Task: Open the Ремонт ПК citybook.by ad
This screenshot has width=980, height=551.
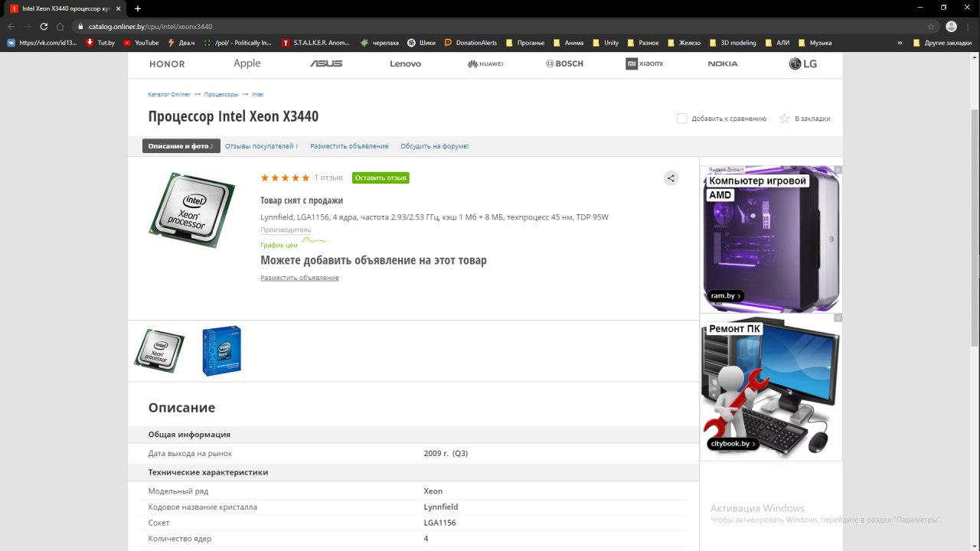Action: (771, 387)
